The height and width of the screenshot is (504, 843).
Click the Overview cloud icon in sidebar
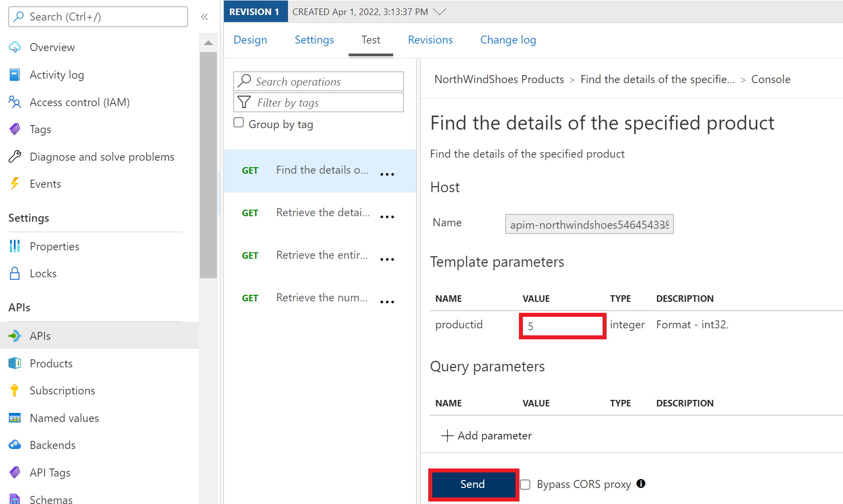(x=15, y=47)
